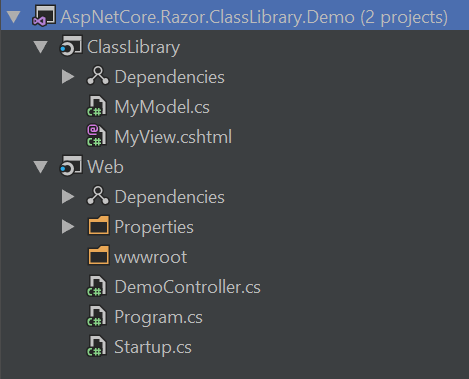Image resolution: width=469 pixels, height=379 pixels.
Task: Expand Dependencies under ClassLibrary
Action: coord(68,77)
